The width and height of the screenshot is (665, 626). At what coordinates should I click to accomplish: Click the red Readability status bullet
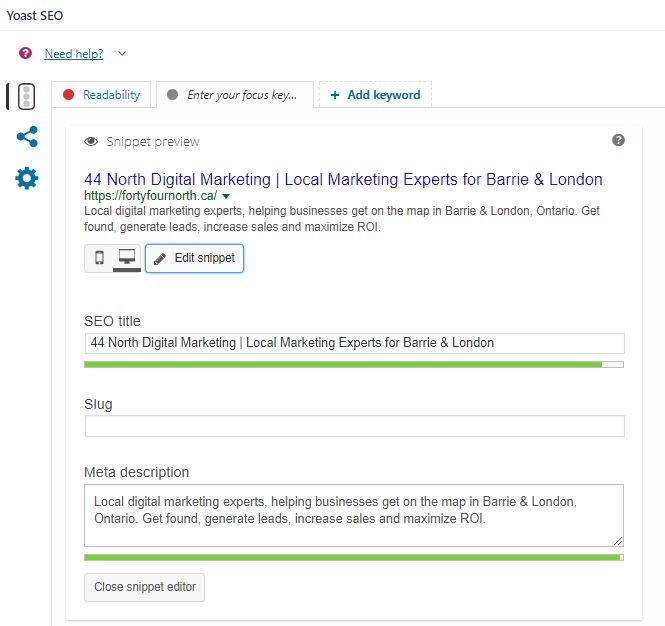click(x=68, y=95)
